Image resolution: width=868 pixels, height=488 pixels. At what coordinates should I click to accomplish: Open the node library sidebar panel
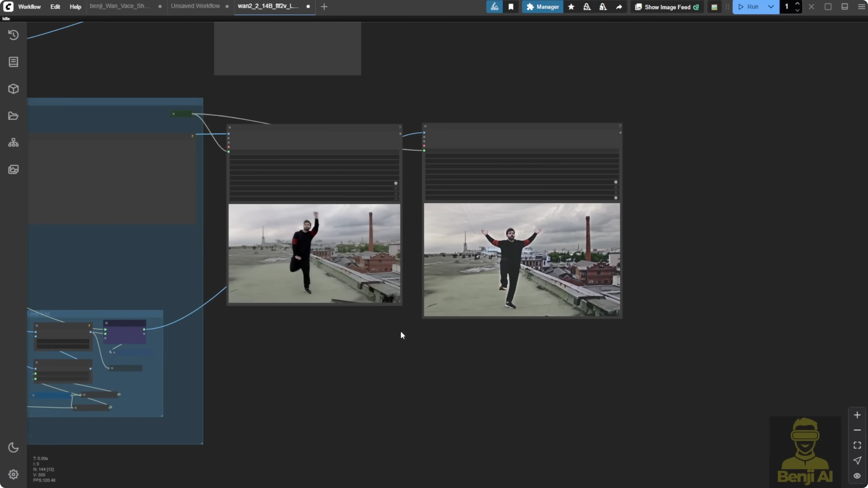[x=13, y=62]
